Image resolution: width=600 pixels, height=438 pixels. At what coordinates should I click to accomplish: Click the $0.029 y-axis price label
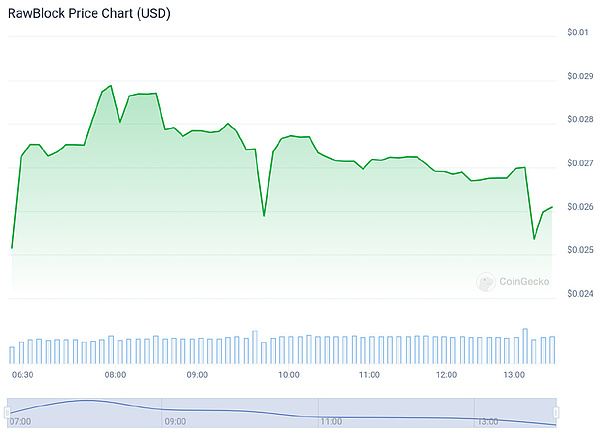point(579,76)
